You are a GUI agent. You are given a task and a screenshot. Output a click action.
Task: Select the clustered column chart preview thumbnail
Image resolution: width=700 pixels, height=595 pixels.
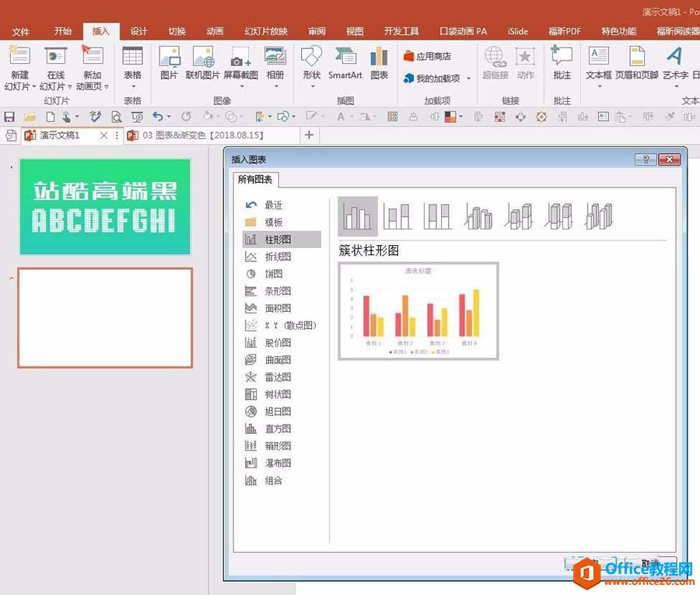coord(418,311)
